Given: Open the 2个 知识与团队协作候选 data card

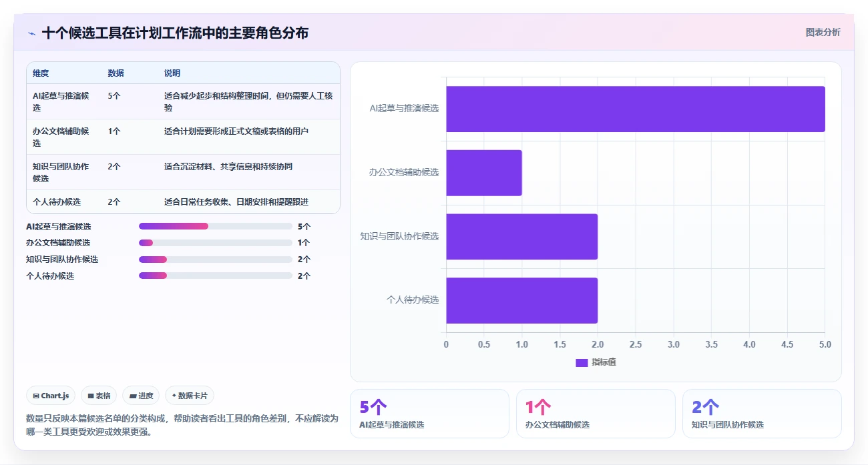Looking at the screenshot, I should (x=762, y=414).
